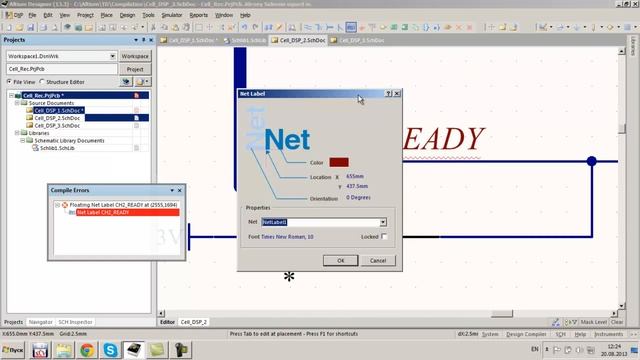
Task: Click the Project button
Action: pos(135,69)
